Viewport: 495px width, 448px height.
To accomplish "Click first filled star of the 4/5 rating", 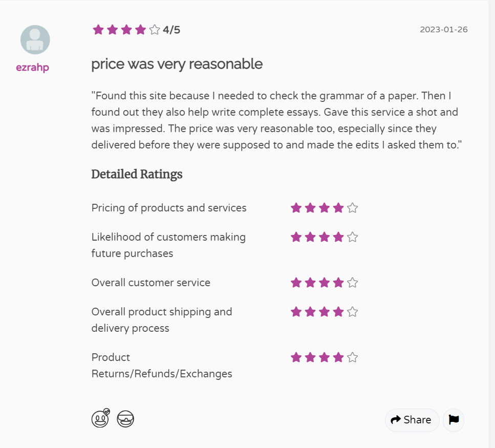I will coord(98,30).
